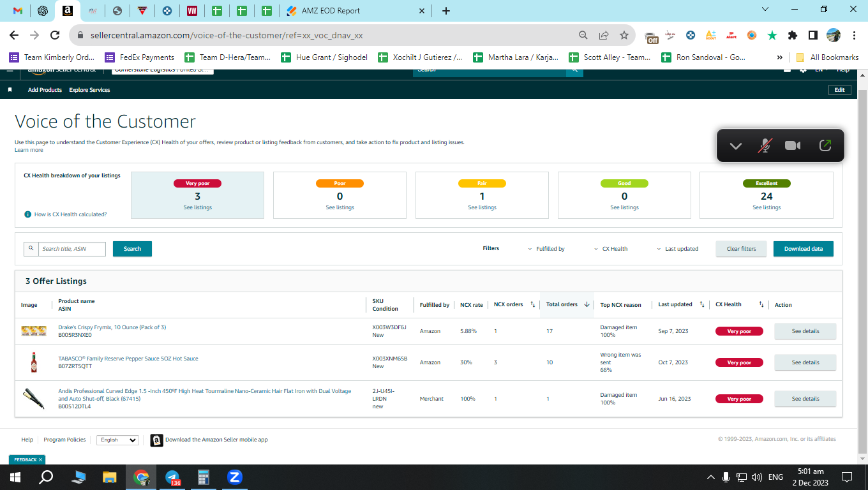Image resolution: width=868 pixels, height=490 pixels.
Task: Collapse the meeting control bar with chevron
Action: coord(736,146)
